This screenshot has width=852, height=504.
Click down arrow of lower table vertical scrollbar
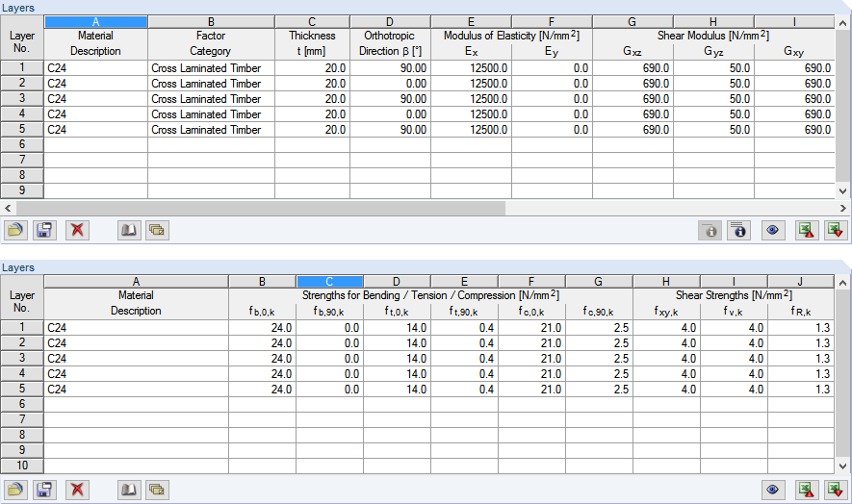pos(842,466)
